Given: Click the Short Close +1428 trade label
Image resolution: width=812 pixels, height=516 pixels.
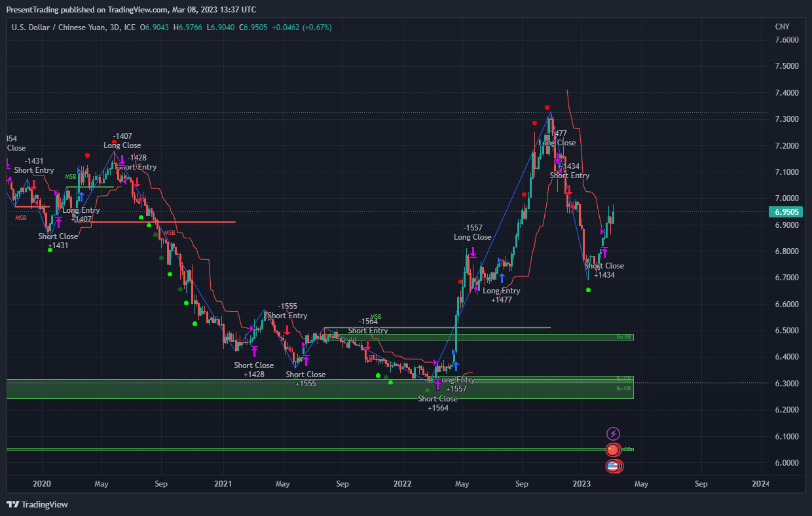Looking at the screenshot, I should point(254,370).
